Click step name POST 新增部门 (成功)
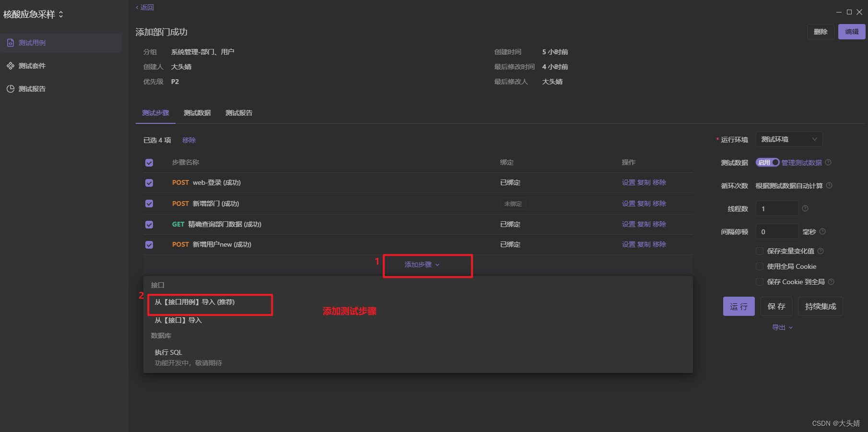The height and width of the screenshot is (432, 868). tap(206, 204)
